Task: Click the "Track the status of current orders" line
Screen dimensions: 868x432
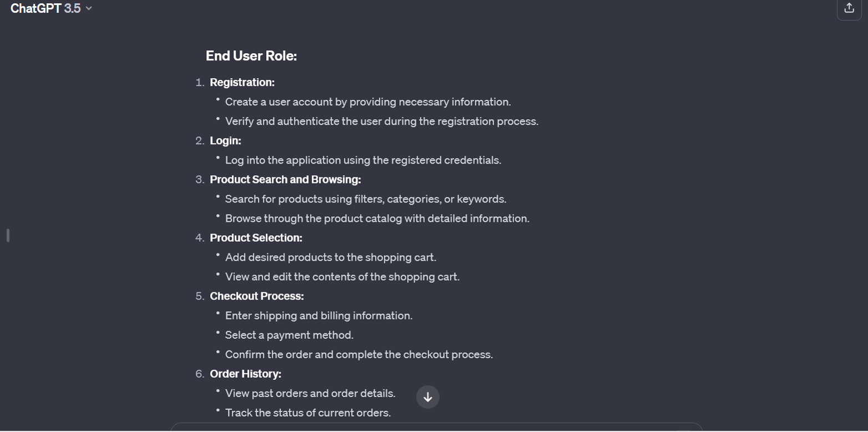Action: click(308, 412)
